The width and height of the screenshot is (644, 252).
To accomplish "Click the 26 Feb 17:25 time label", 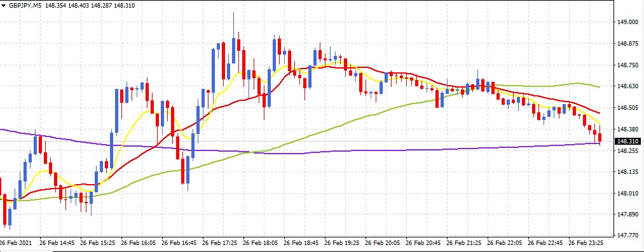I will 220,242.
